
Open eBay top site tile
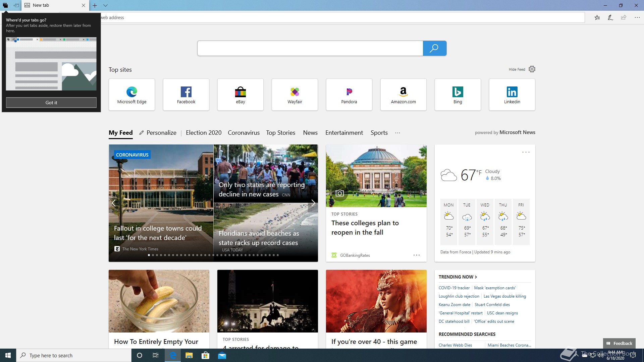click(x=240, y=95)
